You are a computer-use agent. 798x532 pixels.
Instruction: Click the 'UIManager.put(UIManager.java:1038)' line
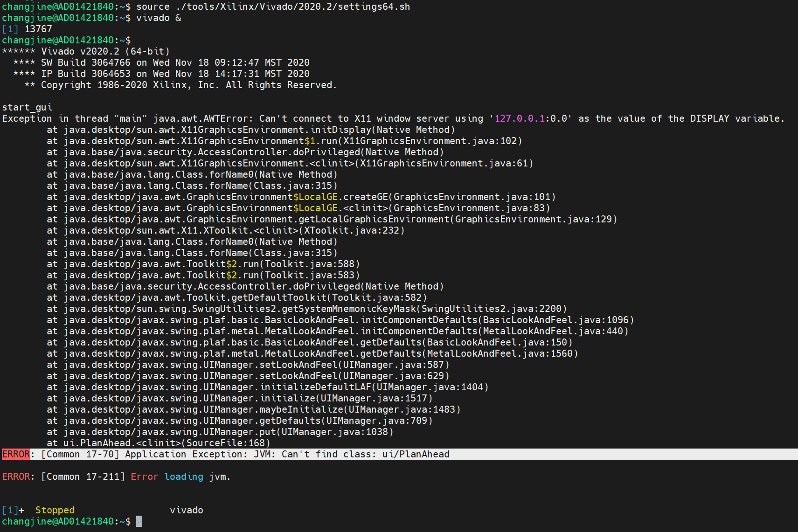tap(220, 432)
